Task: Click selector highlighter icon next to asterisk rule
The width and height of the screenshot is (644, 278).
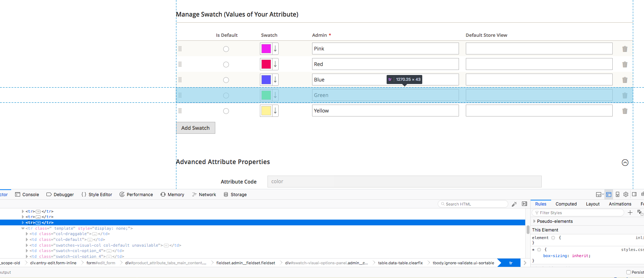Action: (539, 250)
